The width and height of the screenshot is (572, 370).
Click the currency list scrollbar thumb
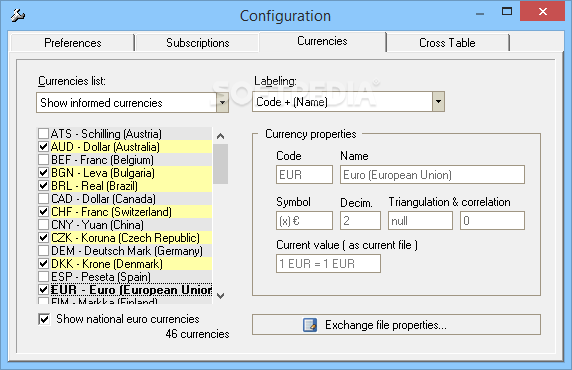pos(220,164)
